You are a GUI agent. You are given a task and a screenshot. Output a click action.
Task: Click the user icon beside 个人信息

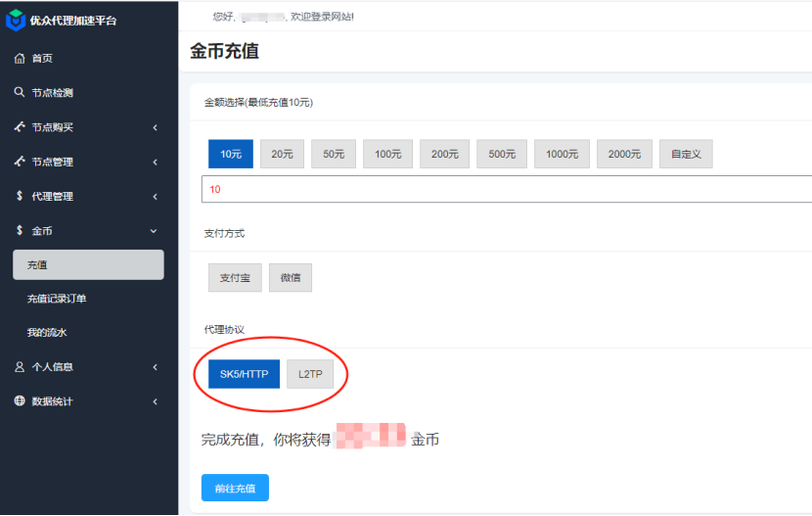point(20,367)
